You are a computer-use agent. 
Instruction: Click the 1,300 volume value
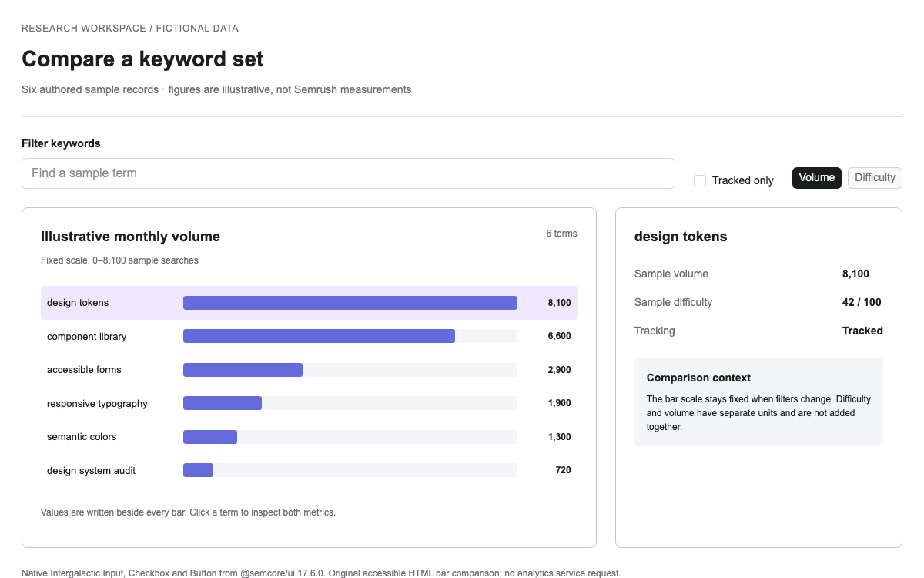[x=560, y=437]
